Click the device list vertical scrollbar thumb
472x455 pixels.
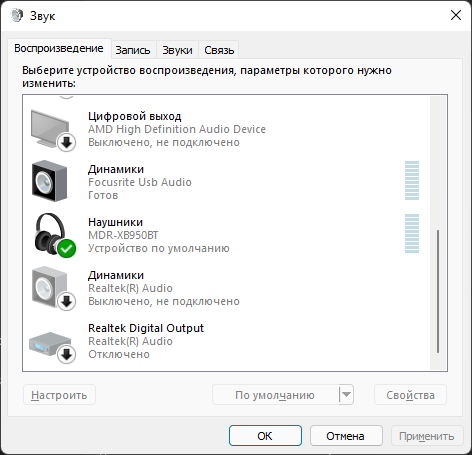438,291
